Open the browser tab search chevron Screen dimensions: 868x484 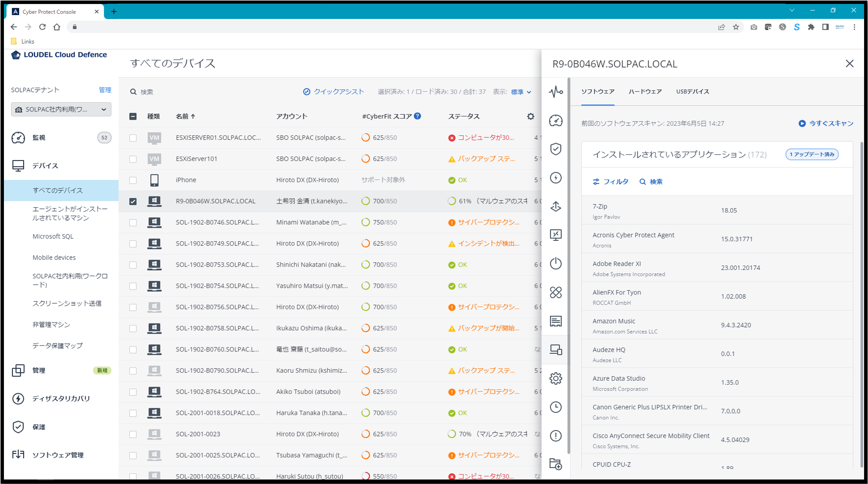792,10
